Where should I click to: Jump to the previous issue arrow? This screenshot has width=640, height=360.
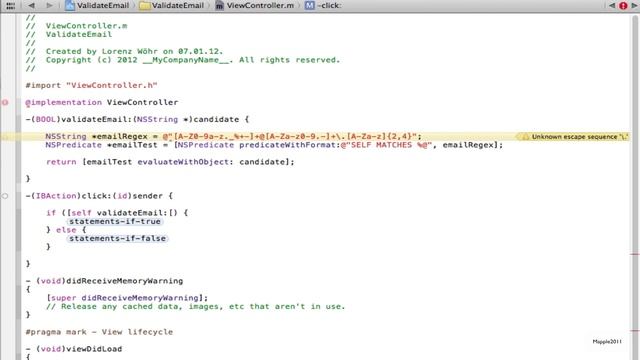tap(612, 6)
